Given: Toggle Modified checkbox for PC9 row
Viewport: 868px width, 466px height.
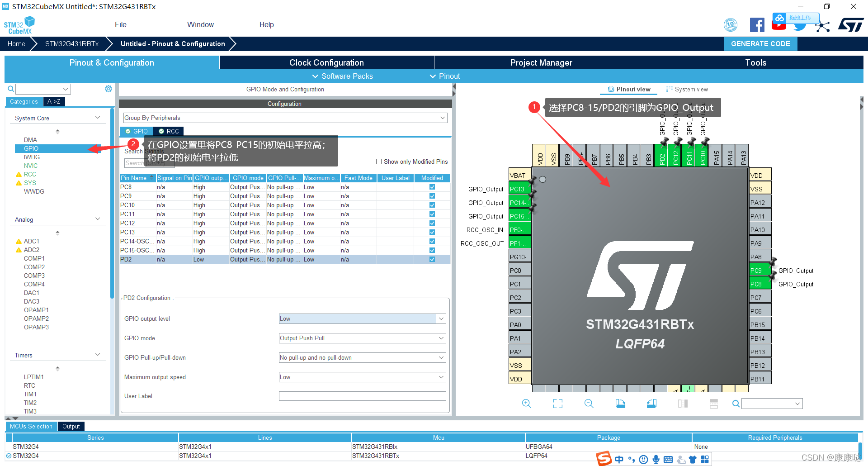Looking at the screenshot, I should click(x=432, y=196).
